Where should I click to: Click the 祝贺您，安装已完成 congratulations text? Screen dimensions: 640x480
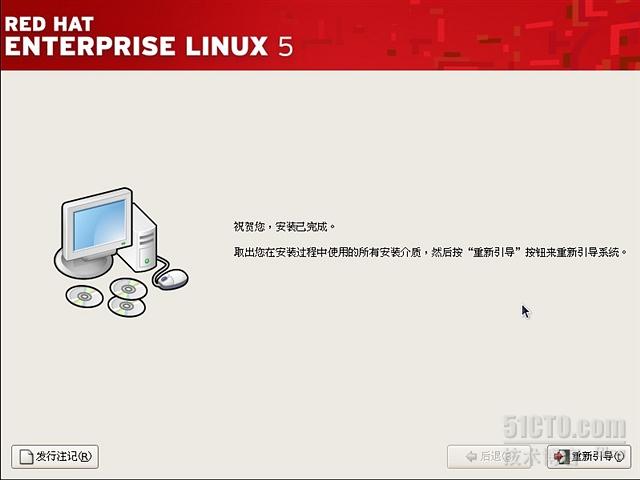click(x=284, y=227)
